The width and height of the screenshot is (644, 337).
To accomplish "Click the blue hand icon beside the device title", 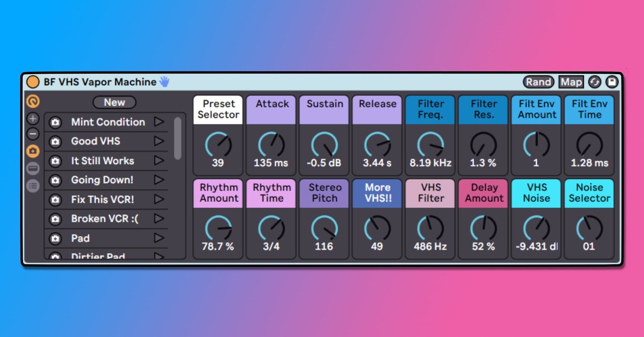I will [x=164, y=81].
